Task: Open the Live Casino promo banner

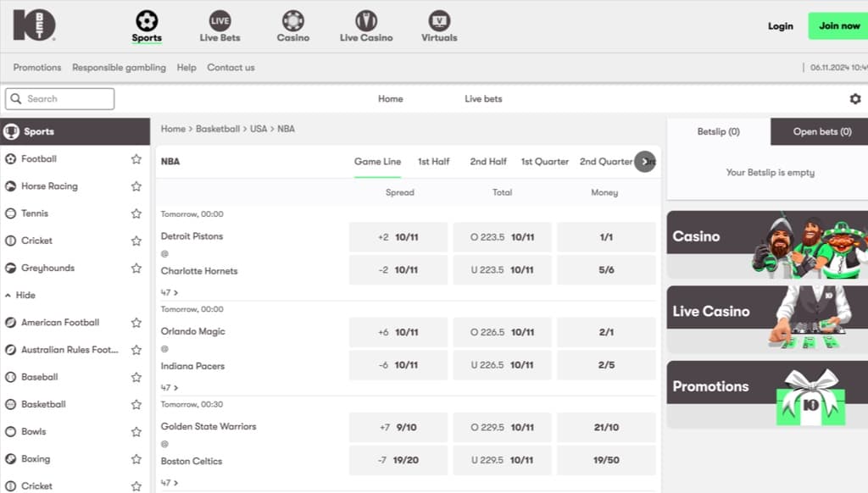Action: pyautogui.click(x=767, y=320)
